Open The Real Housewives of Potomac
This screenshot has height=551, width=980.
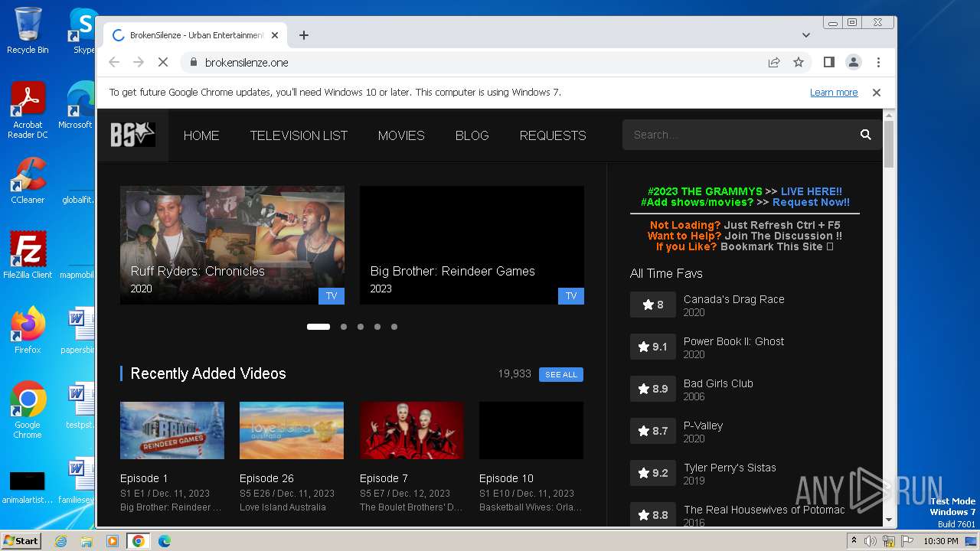(x=764, y=510)
